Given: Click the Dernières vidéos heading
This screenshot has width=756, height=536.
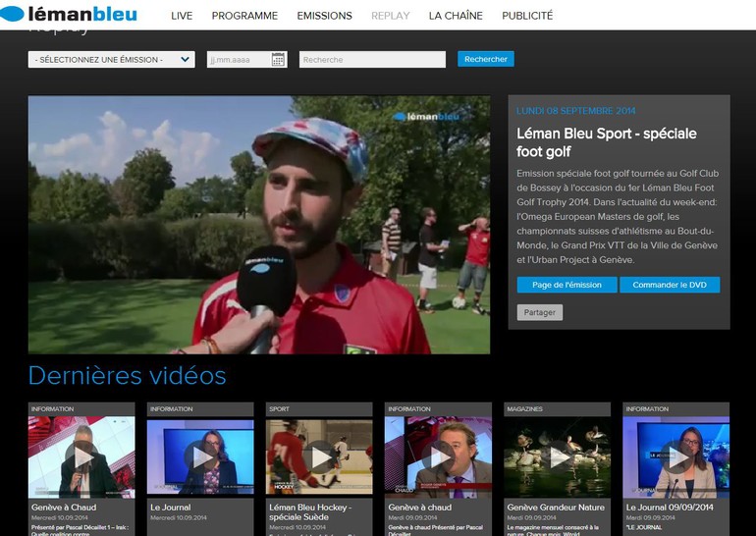Looking at the screenshot, I should pos(128,375).
